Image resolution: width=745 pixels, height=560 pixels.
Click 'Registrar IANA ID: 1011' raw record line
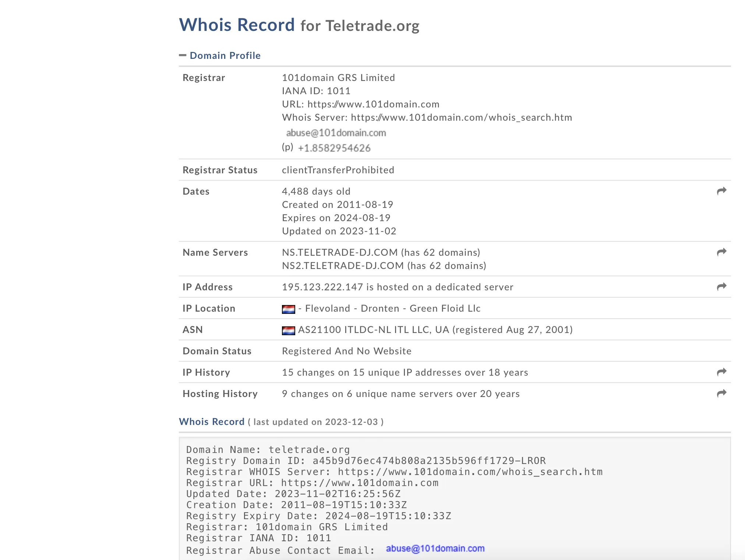259,538
